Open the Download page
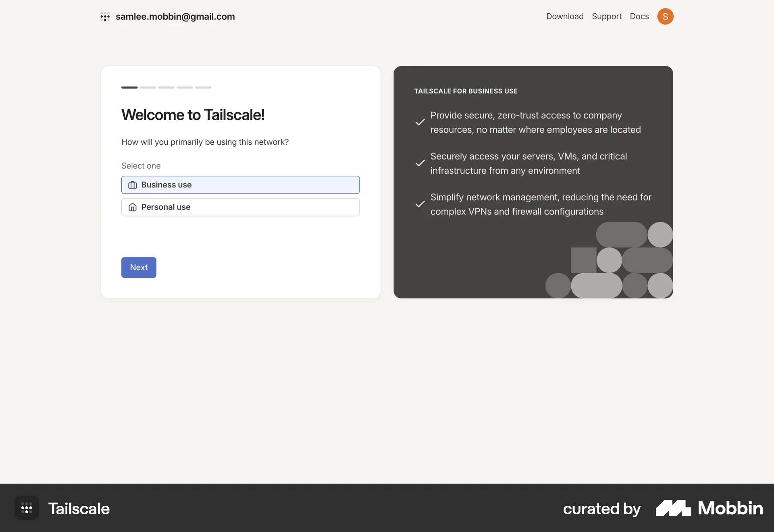Viewport: 774px width, 532px height. click(x=564, y=17)
